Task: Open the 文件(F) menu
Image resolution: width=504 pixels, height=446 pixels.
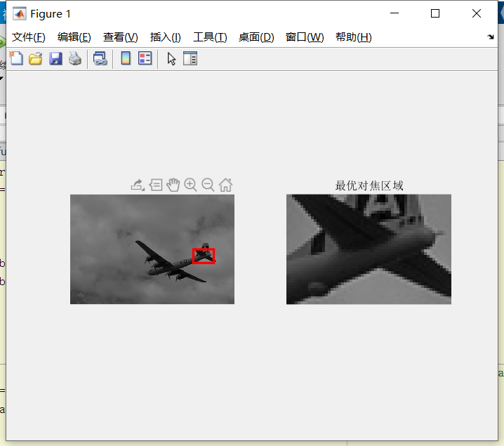Action: click(29, 37)
